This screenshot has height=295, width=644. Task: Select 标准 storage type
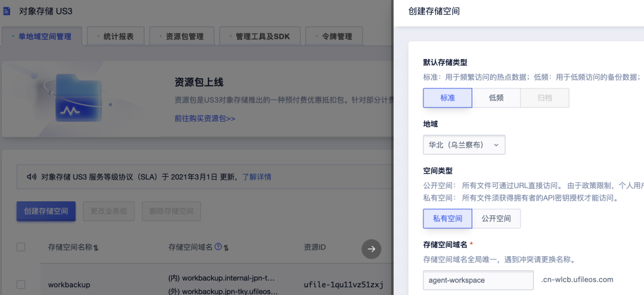[447, 98]
